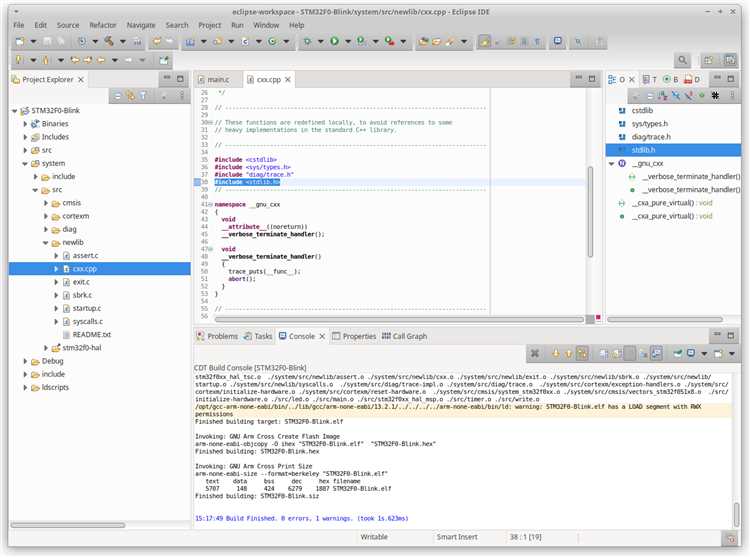Switch to the main.c editor tab
The height and width of the screenshot is (557, 750).
[x=213, y=80]
